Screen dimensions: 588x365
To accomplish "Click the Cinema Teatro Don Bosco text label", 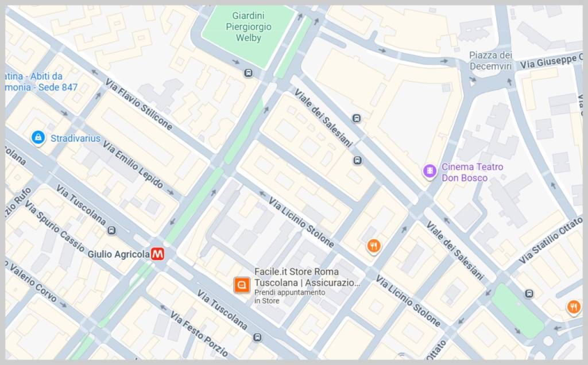I will tap(472, 172).
